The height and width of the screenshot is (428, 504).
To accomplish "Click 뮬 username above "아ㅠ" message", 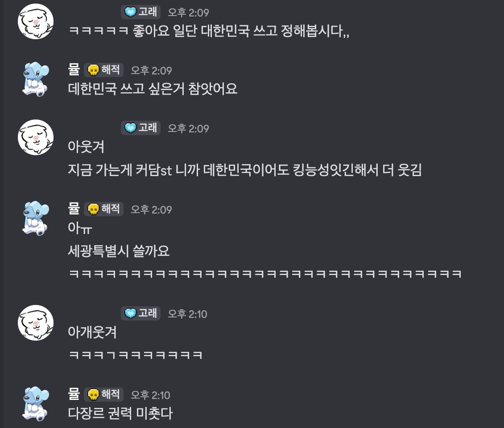I will (x=74, y=209).
